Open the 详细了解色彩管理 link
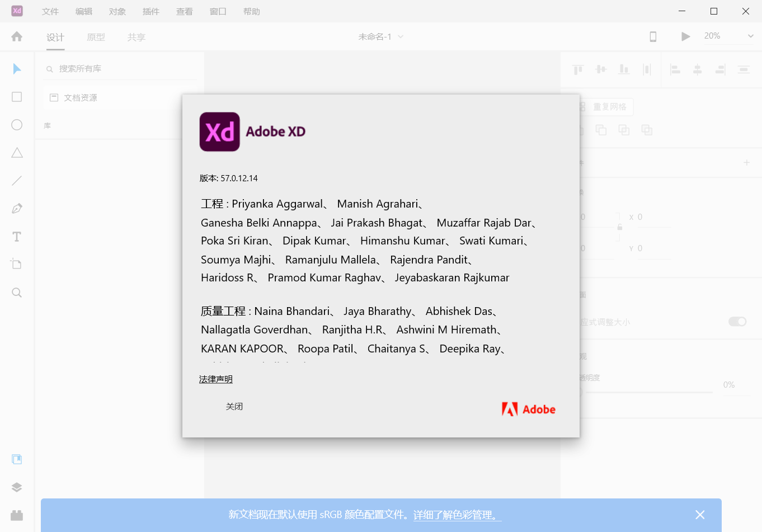The height and width of the screenshot is (532, 762). 458,515
